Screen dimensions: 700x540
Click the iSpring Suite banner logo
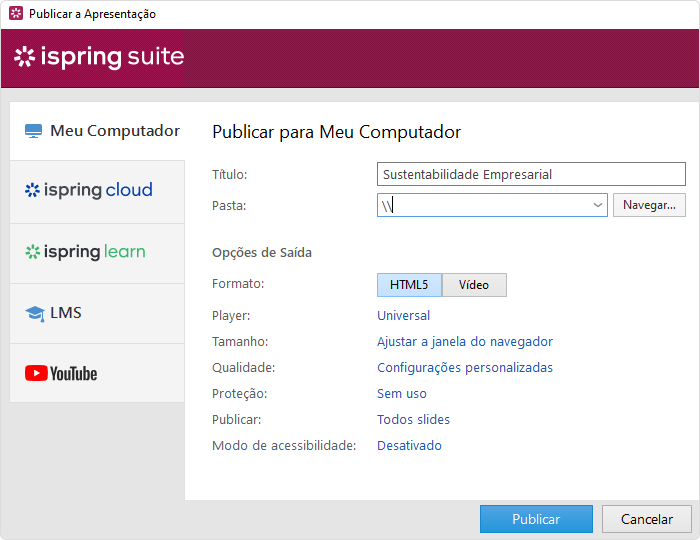99,57
